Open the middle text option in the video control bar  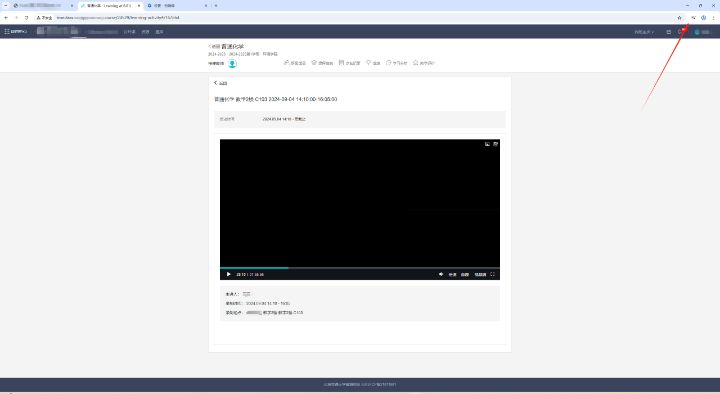(465, 274)
